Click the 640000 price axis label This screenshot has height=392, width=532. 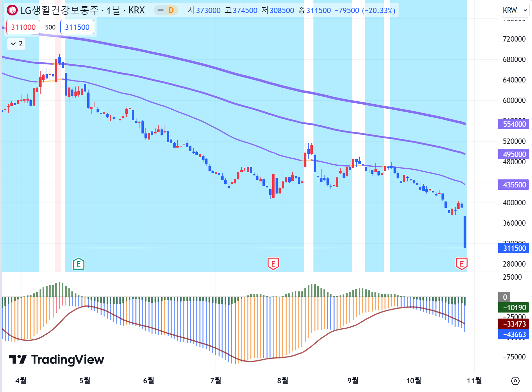click(514, 80)
